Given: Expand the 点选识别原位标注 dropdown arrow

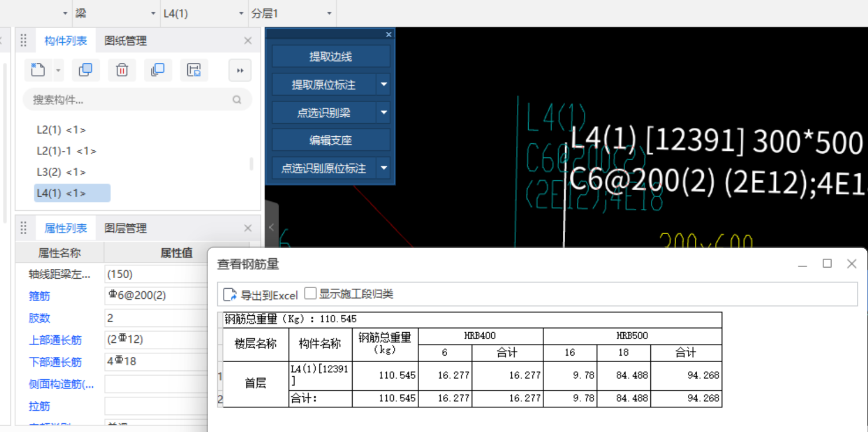Looking at the screenshot, I should 384,168.
